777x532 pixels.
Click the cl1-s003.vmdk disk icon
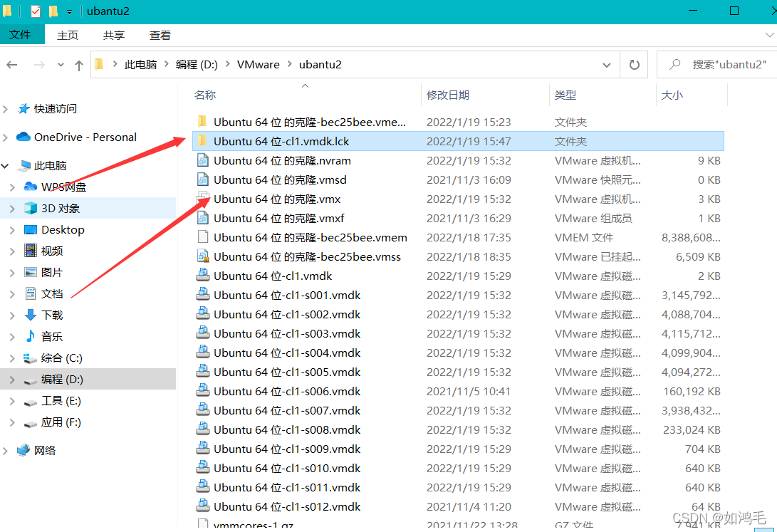[x=202, y=333]
